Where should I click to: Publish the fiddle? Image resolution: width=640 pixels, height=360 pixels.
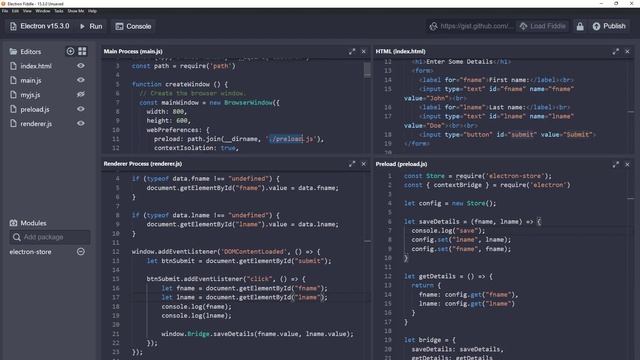609,26
